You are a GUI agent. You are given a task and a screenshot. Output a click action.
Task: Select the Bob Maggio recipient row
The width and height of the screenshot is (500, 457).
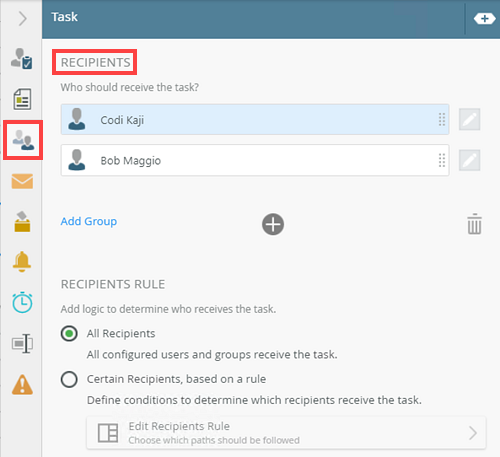pyautogui.click(x=255, y=160)
